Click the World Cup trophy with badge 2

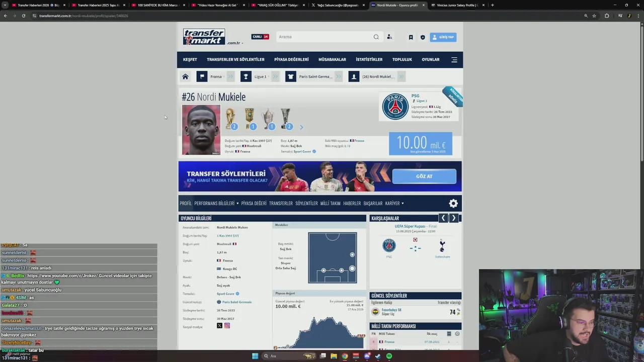230,119
